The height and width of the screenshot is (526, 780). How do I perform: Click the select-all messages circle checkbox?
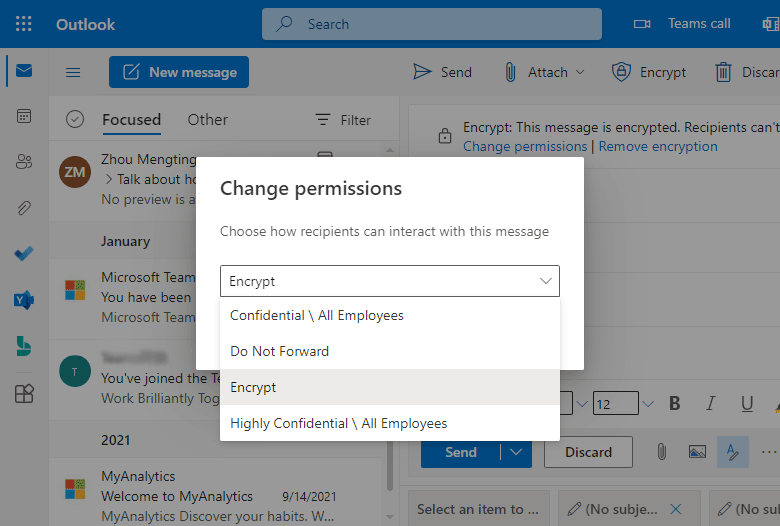[x=75, y=120]
